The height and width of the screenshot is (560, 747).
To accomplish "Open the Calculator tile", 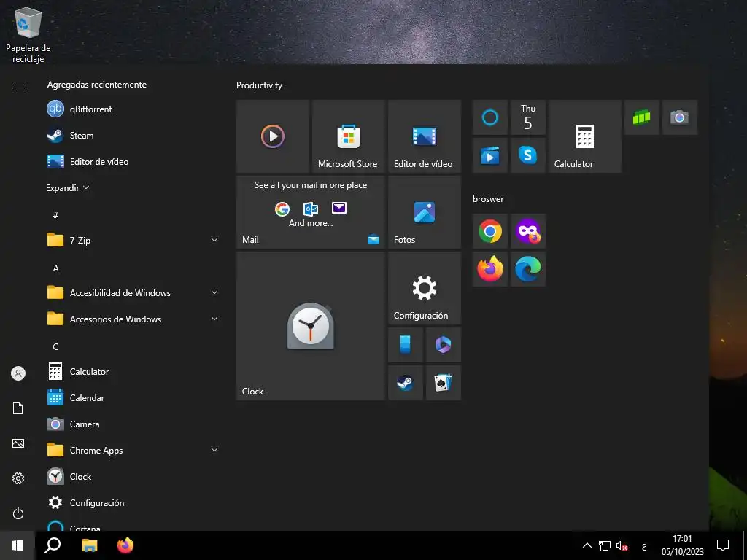I will coord(585,136).
